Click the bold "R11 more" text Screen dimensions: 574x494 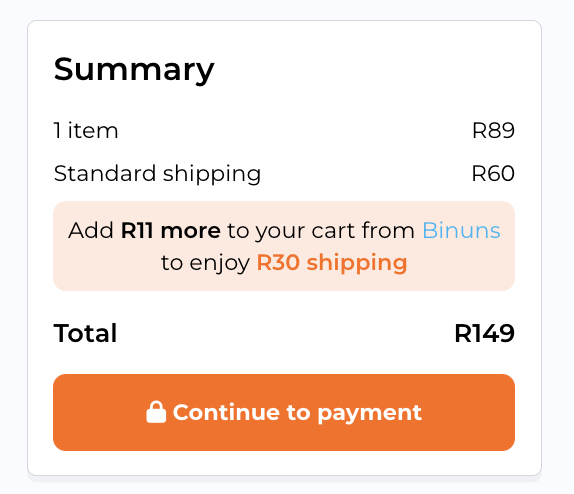click(x=171, y=231)
